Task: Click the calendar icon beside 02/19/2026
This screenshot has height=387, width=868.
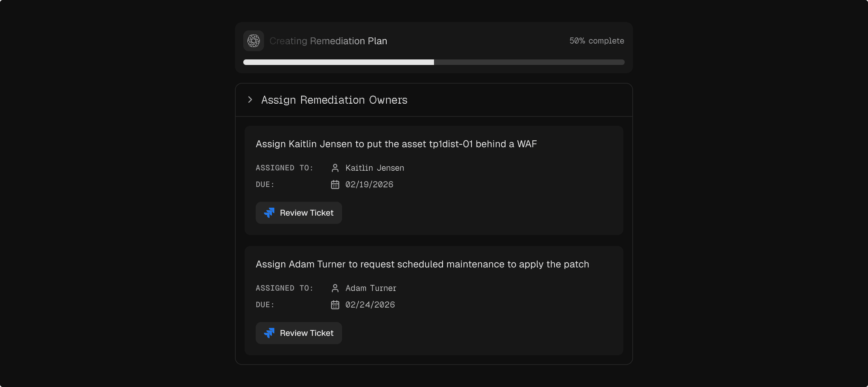Action: point(335,185)
